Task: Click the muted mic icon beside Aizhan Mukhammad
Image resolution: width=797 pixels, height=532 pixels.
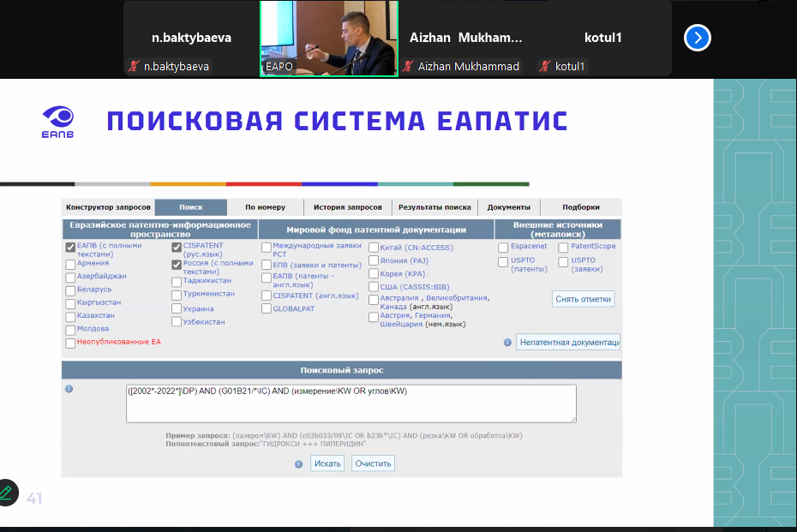Action: click(x=409, y=66)
